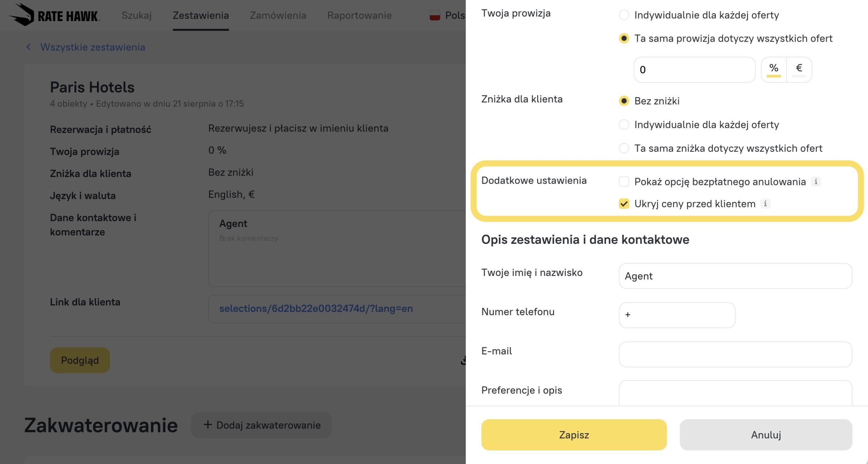Open the client selection link
Screen dimensions: 868x464
316,308
